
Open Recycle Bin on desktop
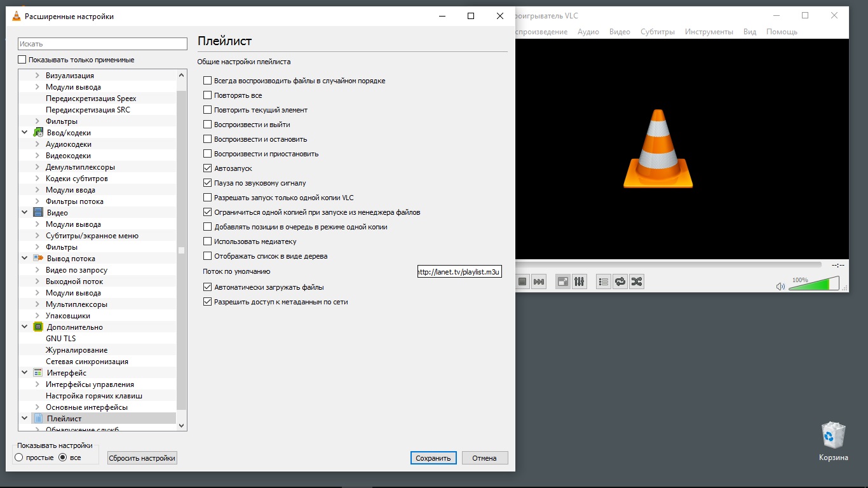tap(833, 437)
